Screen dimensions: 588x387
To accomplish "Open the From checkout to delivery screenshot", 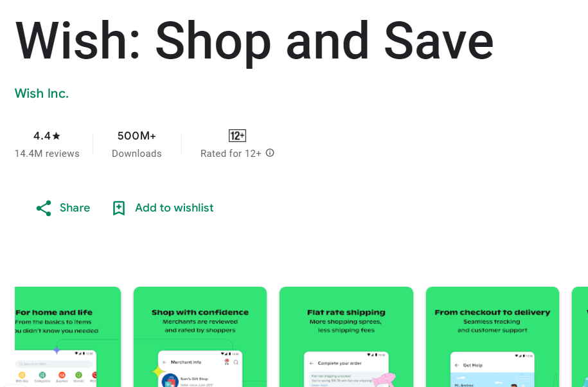I will [x=492, y=337].
